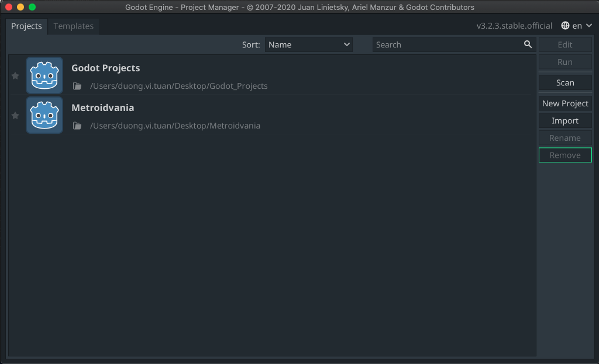Favorite the Godot Projects entry with its star
The image size is (599, 364).
coord(15,76)
